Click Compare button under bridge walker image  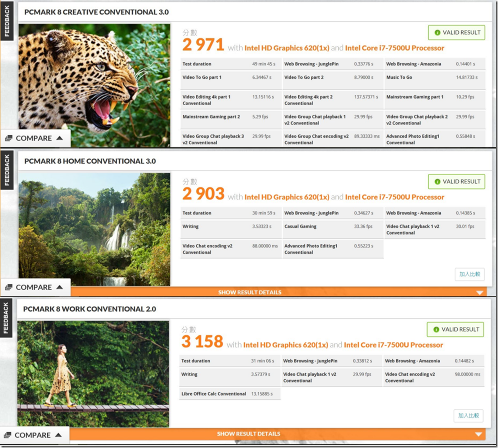(35, 435)
